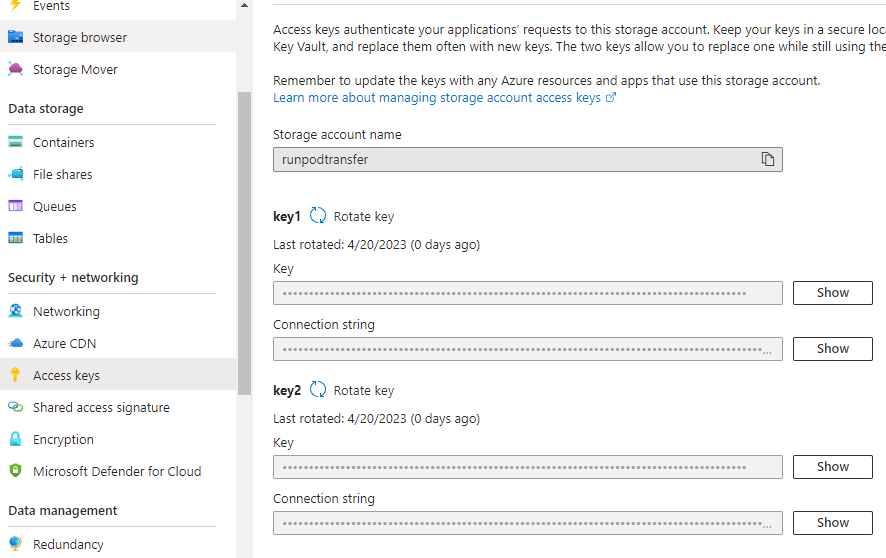Screen dimensions: 886x558
Task: Show the key1 connection string
Action: 832,349
